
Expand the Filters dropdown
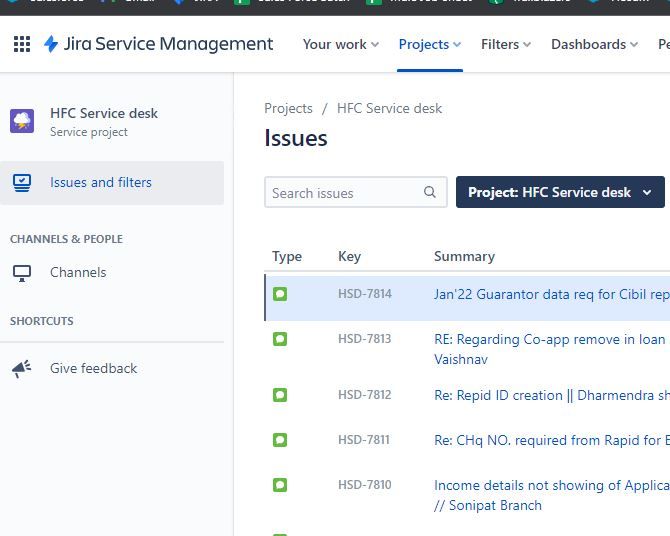(505, 44)
